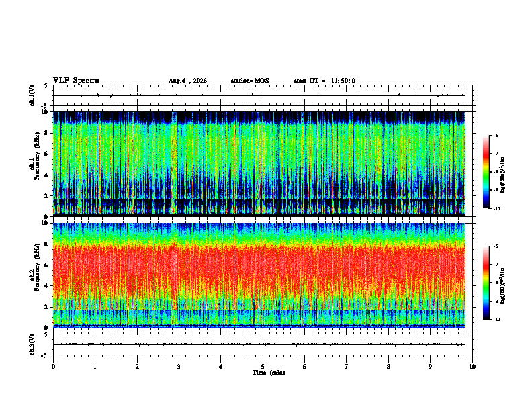Click the time axis tick label "4"
The width and height of the screenshot is (532, 411).
click(x=221, y=367)
